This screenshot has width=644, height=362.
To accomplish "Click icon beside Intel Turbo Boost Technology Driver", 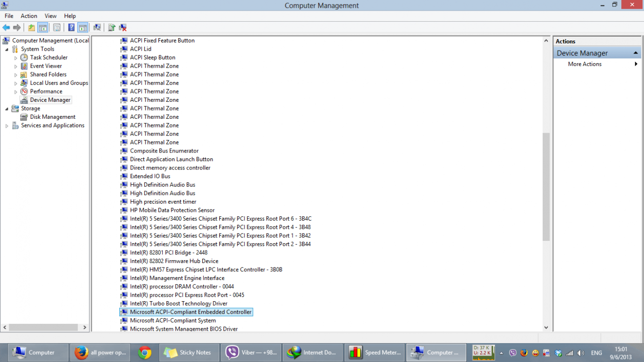I will click(x=124, y=304).
